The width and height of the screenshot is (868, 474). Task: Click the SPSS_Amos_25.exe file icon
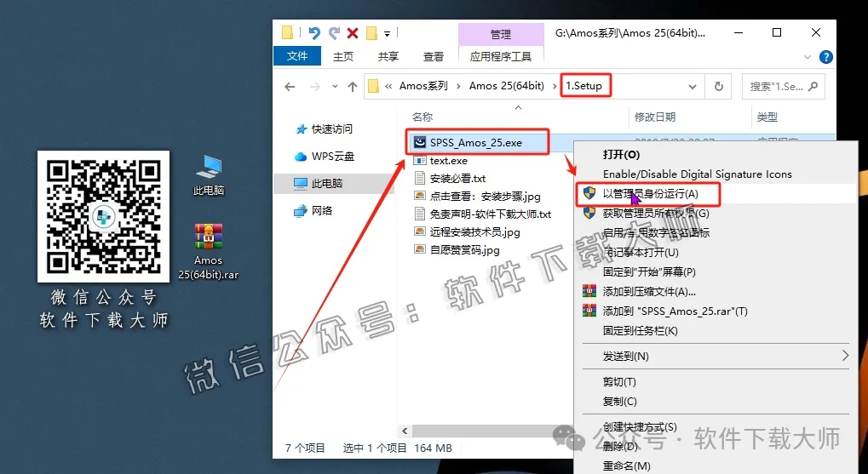pos(420,143)
